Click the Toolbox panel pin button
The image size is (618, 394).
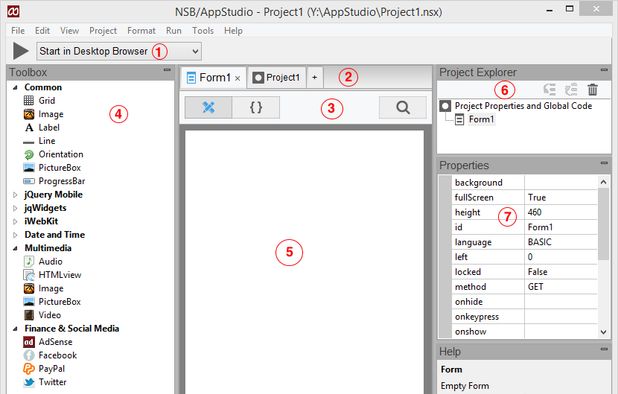(x=167, y=70)
